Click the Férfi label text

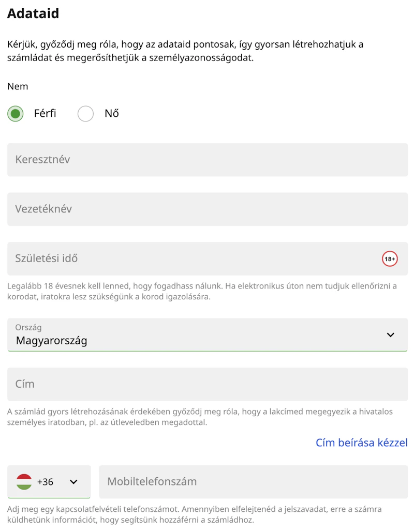click(x=45, y=114)
